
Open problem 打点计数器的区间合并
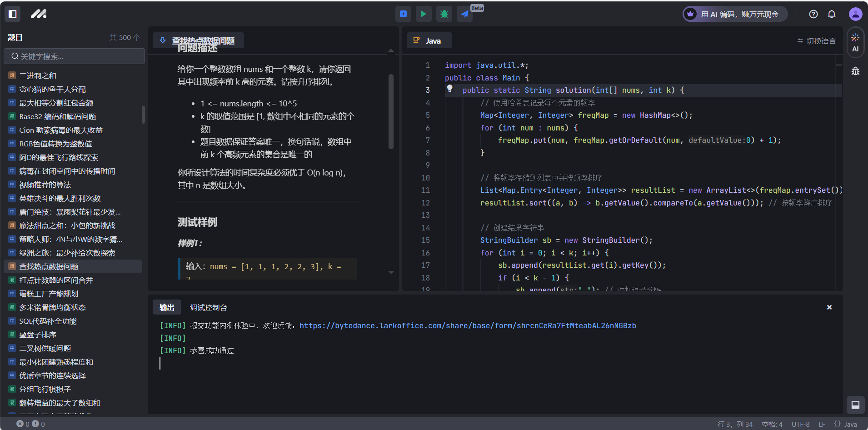[x=73, y=280]
